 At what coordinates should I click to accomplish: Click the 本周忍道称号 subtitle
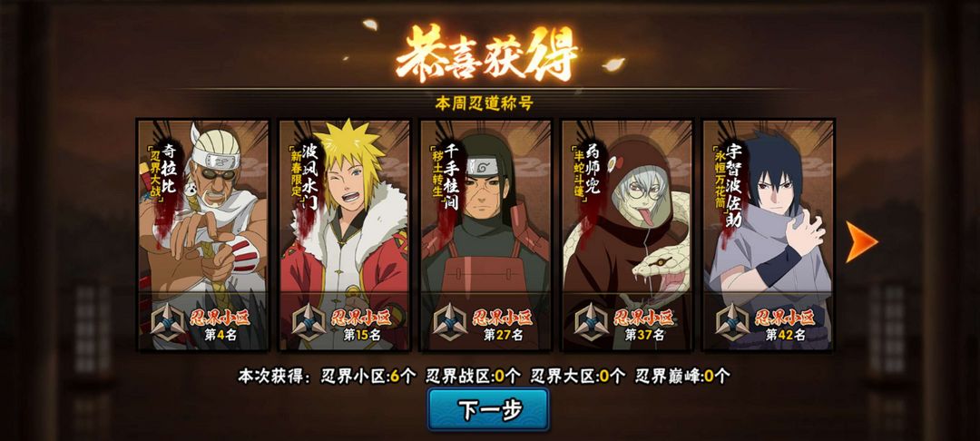485,103
